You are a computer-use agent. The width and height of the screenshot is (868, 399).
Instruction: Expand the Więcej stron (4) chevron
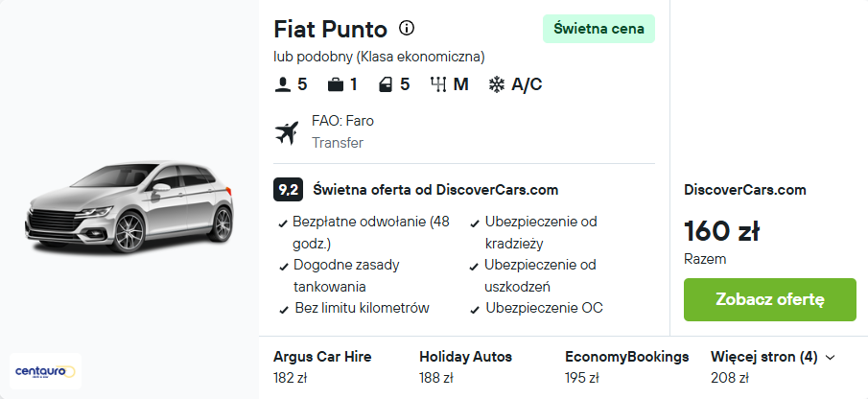(x=830, y=358)
